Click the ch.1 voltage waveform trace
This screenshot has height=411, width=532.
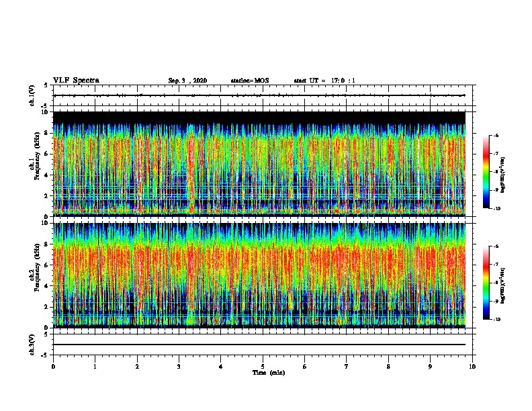259,95
